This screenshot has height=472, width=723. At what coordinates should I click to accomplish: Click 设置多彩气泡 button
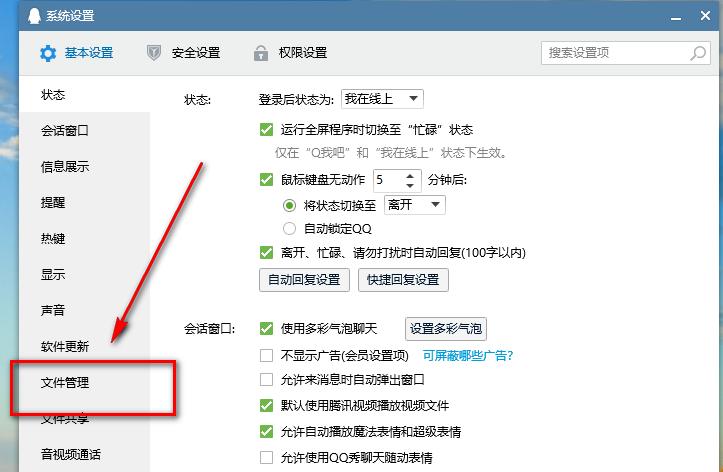(446, 329)
